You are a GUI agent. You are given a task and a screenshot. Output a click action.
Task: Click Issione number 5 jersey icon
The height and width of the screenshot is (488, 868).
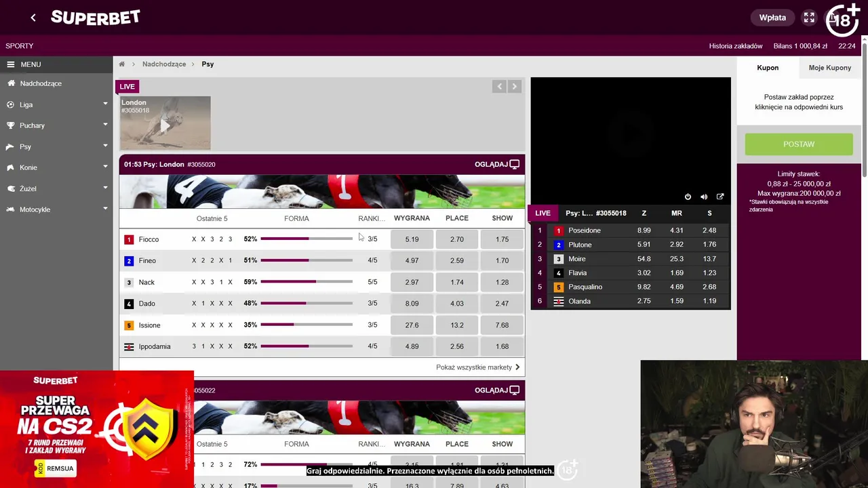(129, 325)
